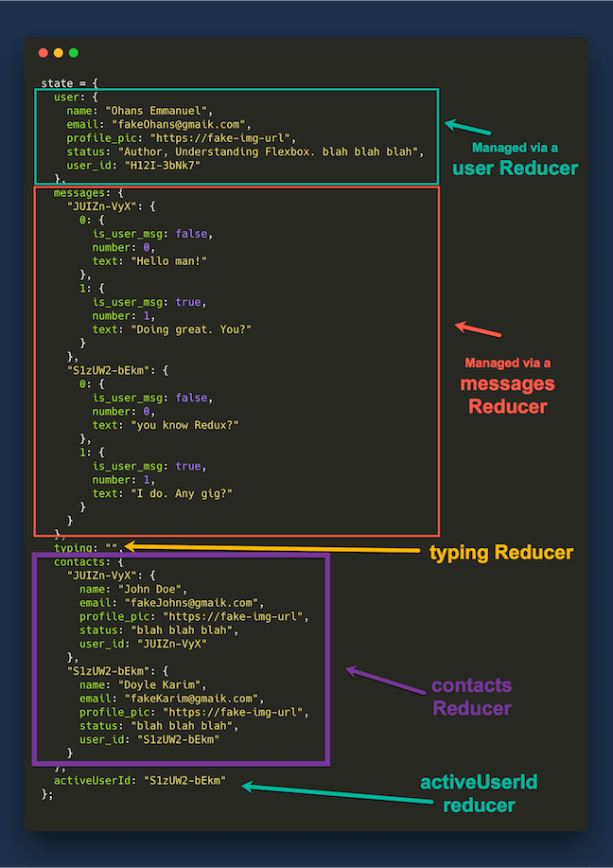Click the green maximize window dot

(73, 53)
